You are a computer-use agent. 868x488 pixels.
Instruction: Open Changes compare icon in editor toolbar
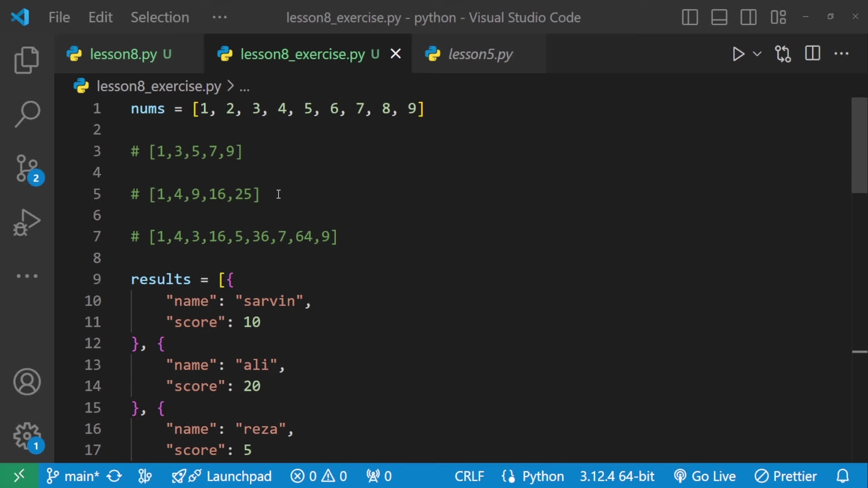(x=783, y=54)
